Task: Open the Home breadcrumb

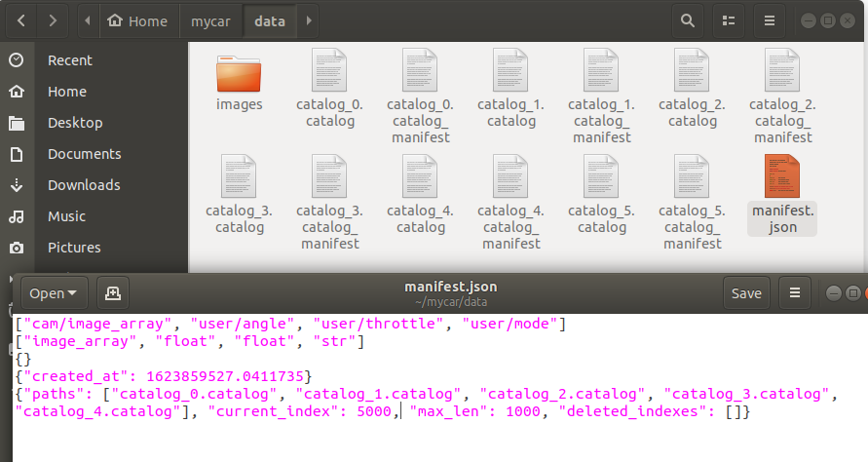Action: (x=137, y=21)
